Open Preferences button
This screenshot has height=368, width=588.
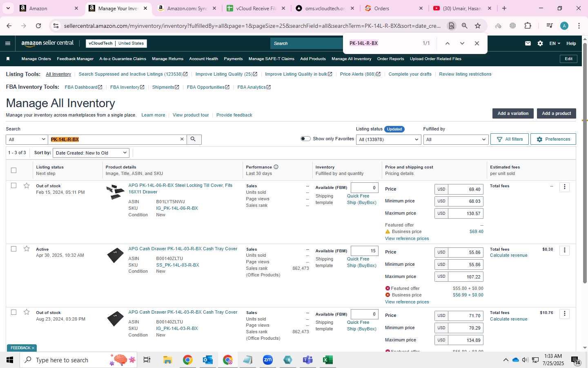(x=553, y=139)
